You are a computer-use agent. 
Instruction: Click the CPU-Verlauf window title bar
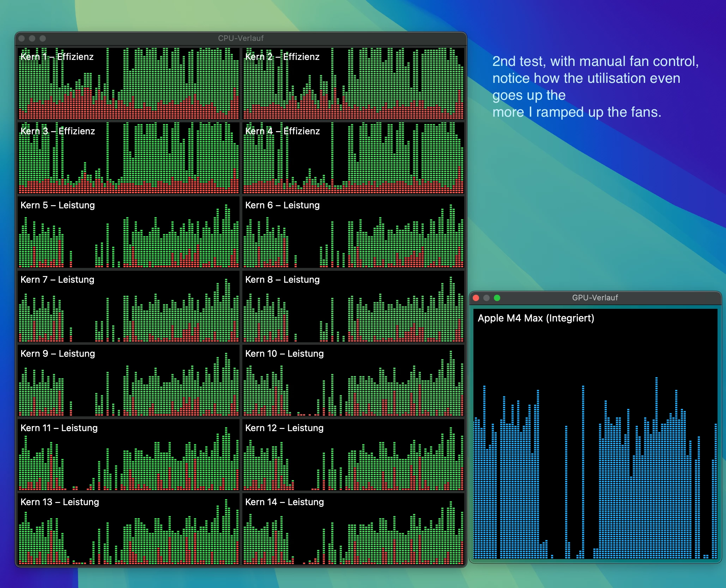pos(241,38)
